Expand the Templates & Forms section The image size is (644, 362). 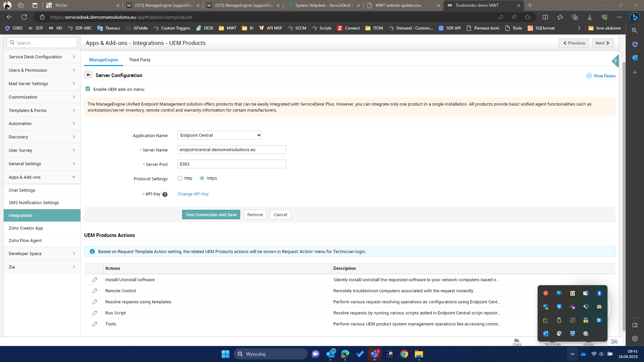(28, 110)
